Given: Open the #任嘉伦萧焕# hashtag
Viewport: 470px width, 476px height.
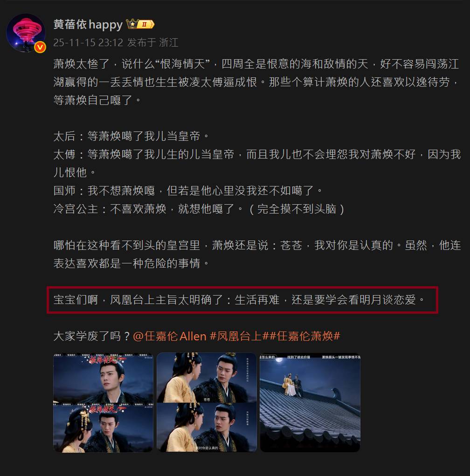Looking at the screenshot, I should (304, 336).
